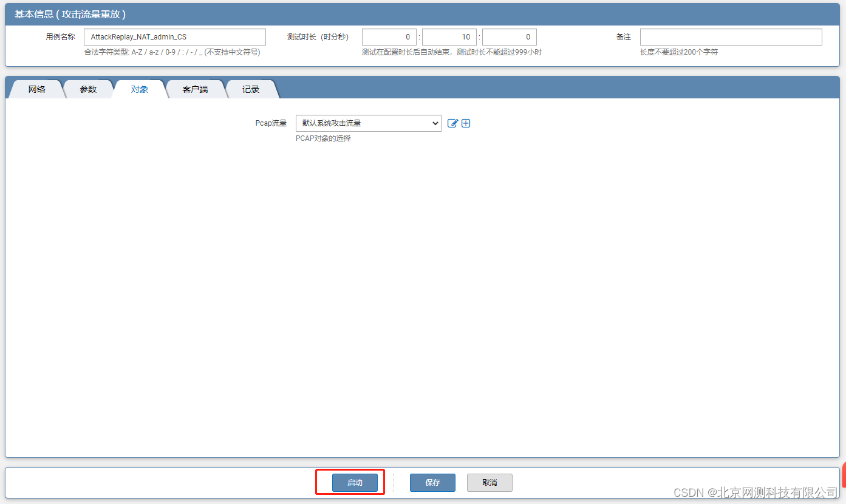Select the 对象 tab
Screen dimensions: 846x504
click(x=140, y=89)
